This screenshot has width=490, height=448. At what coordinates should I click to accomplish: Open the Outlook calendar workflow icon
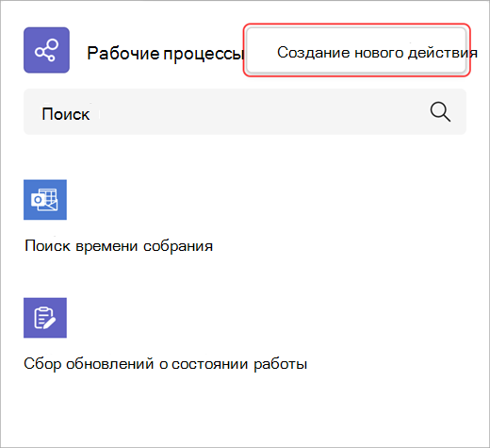click(x=45, y=200)
